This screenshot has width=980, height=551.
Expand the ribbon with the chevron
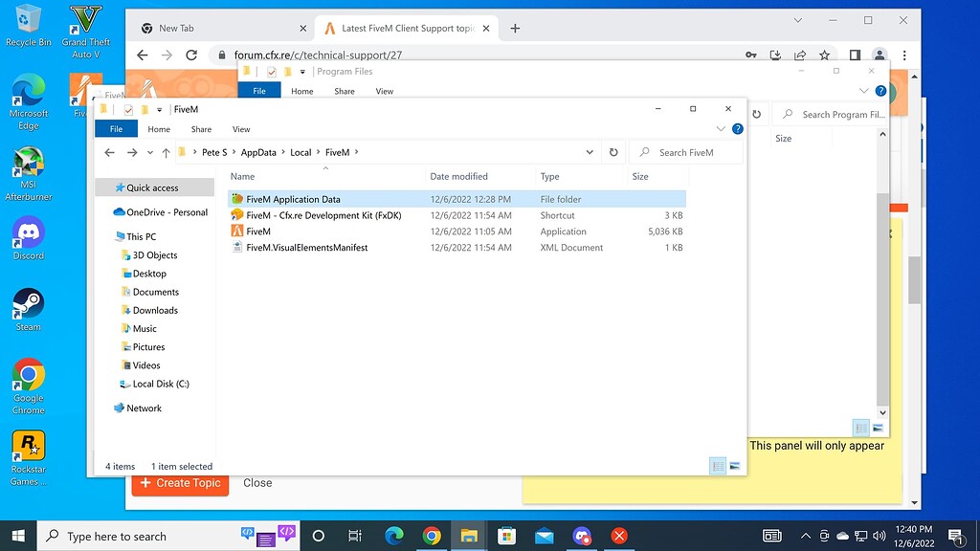[x=721, y=129]
